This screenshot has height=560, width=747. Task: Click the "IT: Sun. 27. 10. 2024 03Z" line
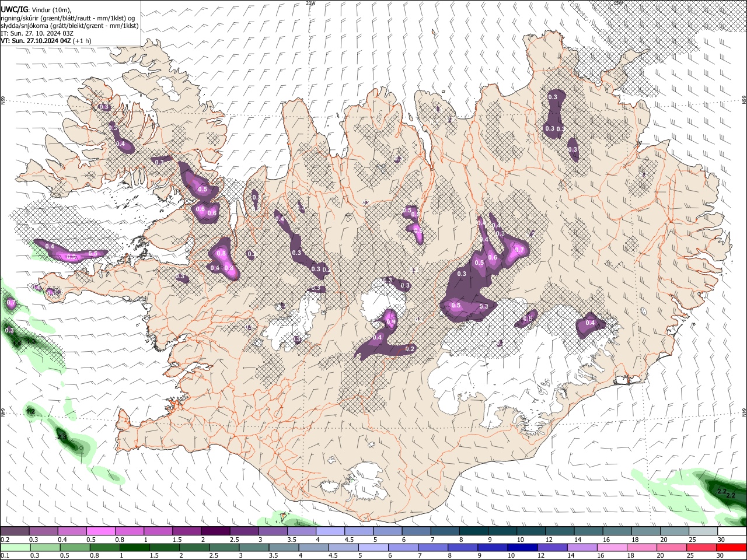[37, 33]
